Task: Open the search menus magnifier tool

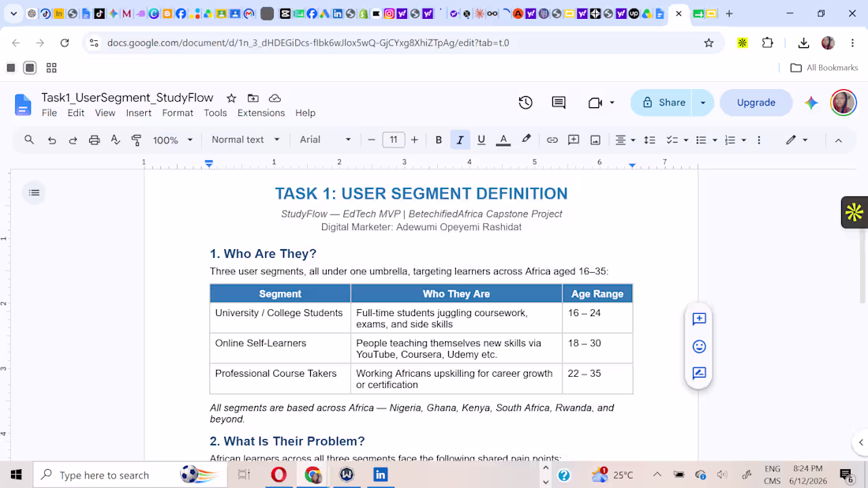Action: (x=28, y=140)
